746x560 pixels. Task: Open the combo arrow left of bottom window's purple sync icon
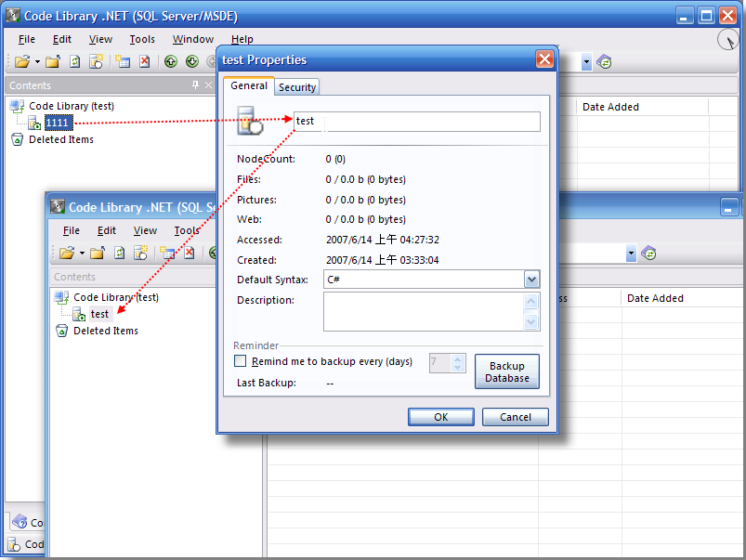(631, 254)
